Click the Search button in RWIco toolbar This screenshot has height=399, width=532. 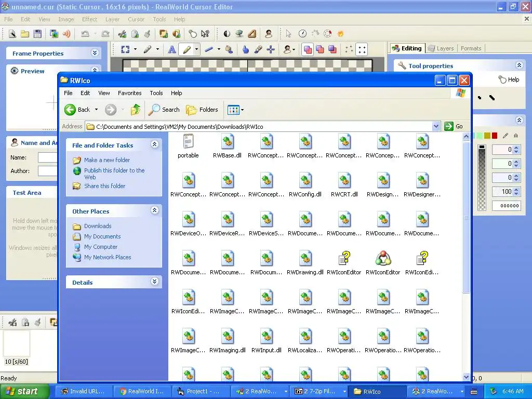[165, 110]
